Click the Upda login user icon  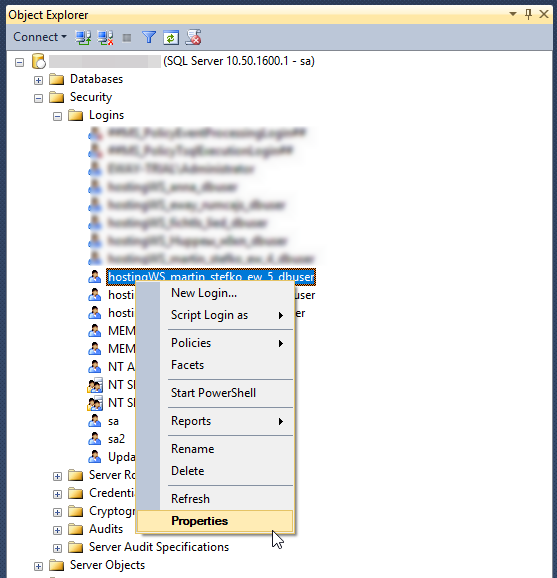(x=95, y=457)
